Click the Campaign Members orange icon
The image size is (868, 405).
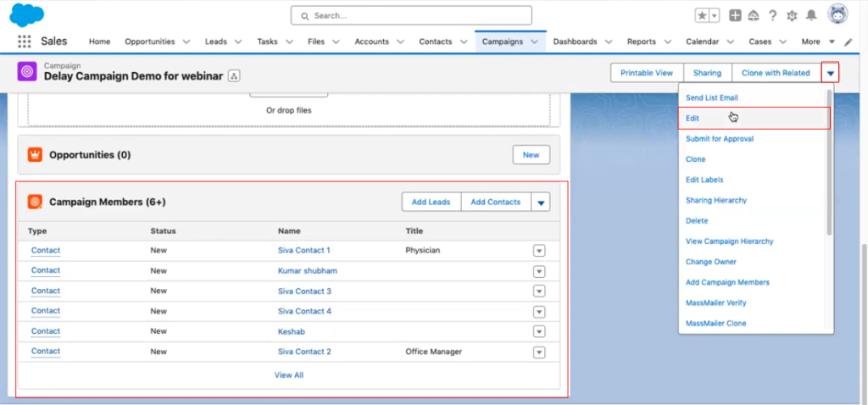(x=35, y=202)
